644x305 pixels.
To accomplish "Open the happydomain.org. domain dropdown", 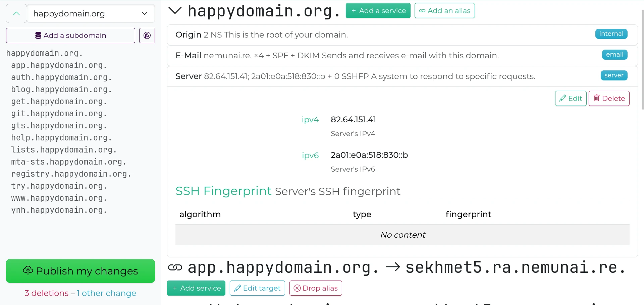I will 91,14.
